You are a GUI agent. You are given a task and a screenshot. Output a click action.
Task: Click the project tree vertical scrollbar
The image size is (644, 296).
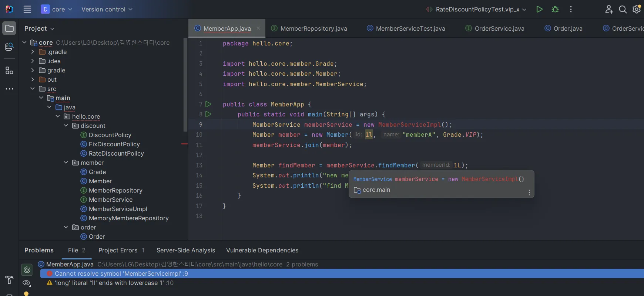185,84
